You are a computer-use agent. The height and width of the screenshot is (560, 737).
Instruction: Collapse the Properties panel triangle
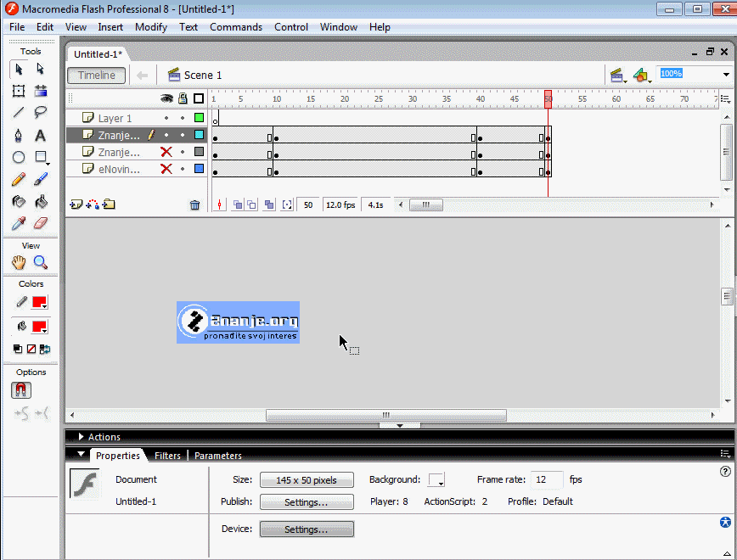81,454
